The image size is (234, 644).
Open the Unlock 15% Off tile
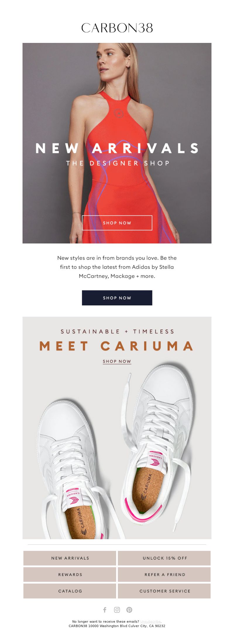(x=164, y=558)
